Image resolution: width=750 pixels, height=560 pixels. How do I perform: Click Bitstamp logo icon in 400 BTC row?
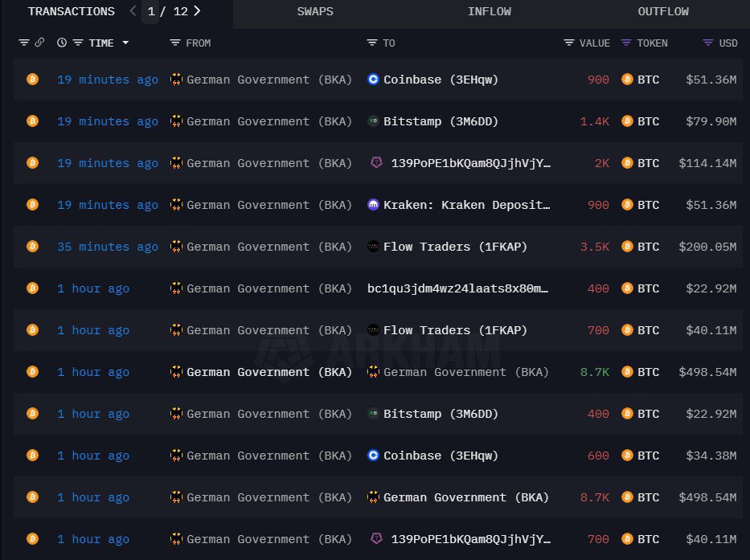click(373, 413)
